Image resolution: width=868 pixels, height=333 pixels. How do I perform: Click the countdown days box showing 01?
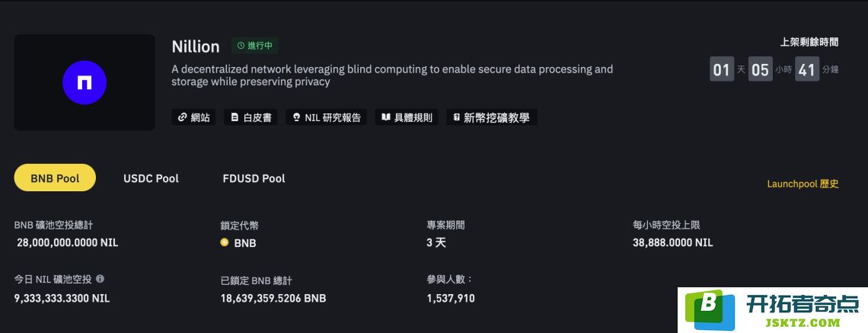(x=722, y=69)
